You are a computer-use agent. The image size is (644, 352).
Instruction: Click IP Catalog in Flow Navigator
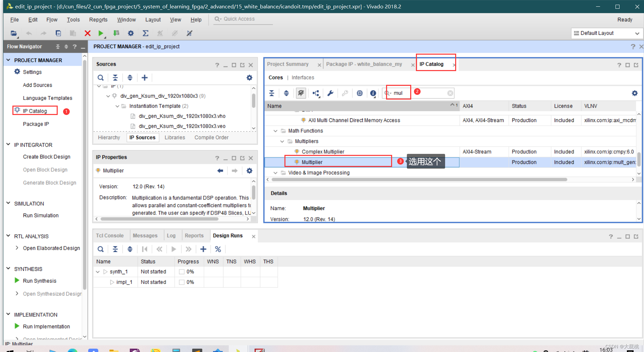tap(35, 111)
